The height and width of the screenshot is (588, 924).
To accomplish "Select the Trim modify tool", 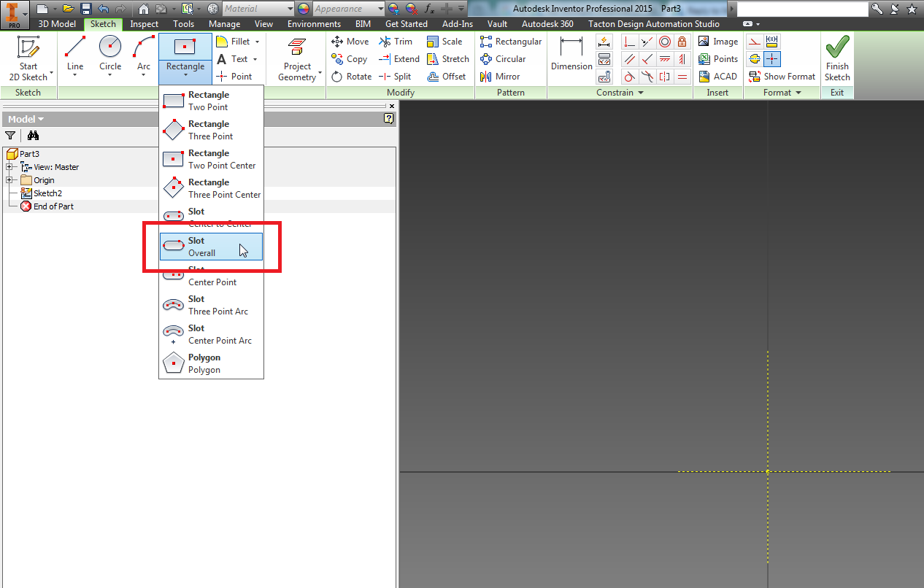I will (x=396, y=41).
